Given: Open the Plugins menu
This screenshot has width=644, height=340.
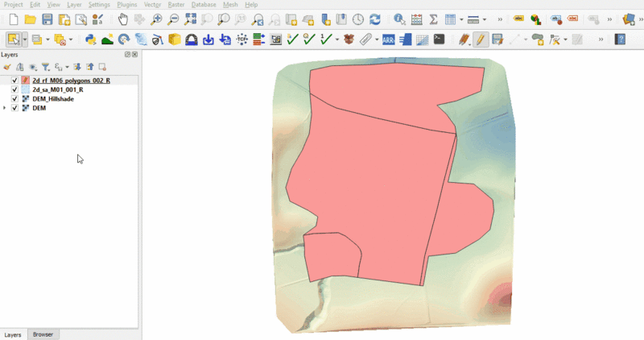Looking at the screenshot, I should [x=127, y=5].
